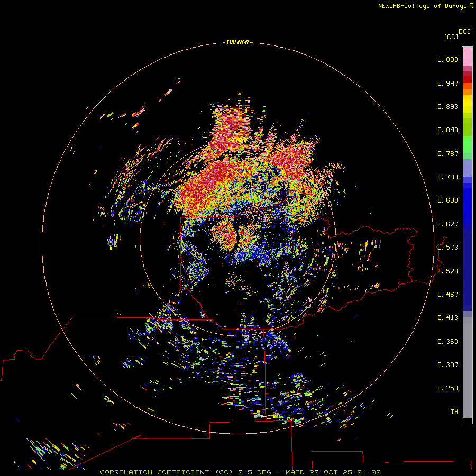Click the CORRELATION COEFFICIENT (CC) caption text
Screen dimensions: 476x476
point(167,472)
